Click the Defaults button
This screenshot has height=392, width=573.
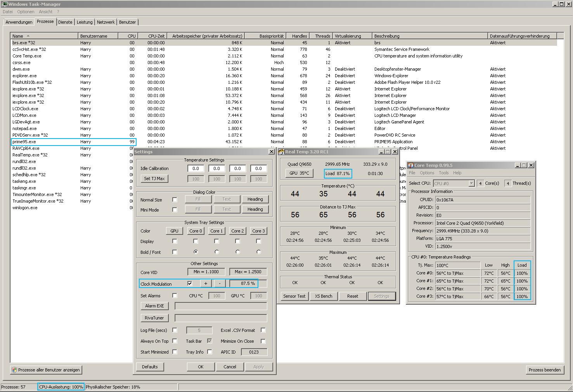[x=150, y=367]
